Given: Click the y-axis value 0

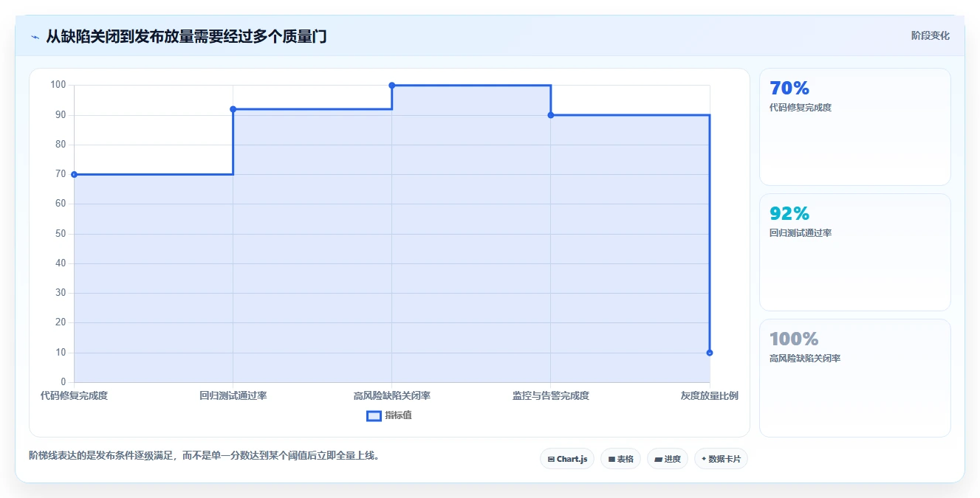Looking at the screenshot, I should pos(64,382).
